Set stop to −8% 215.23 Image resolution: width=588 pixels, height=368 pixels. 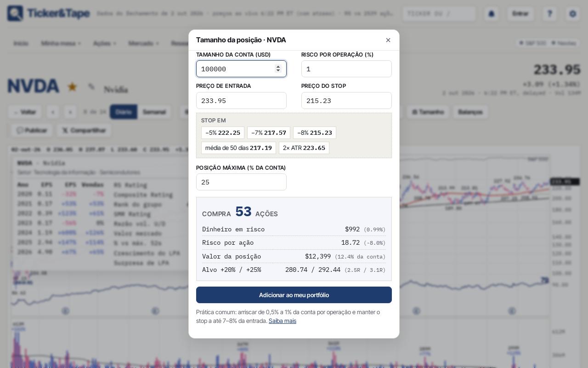point(315,133)
